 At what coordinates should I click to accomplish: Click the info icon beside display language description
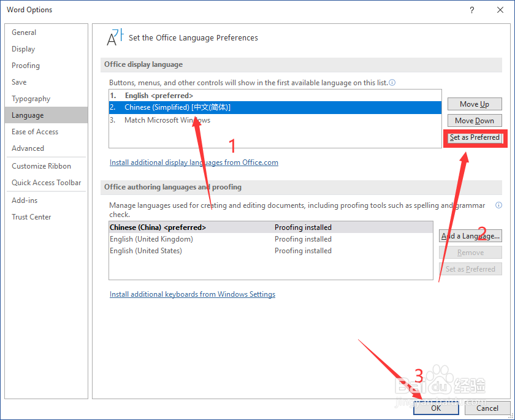coord(392,82)
